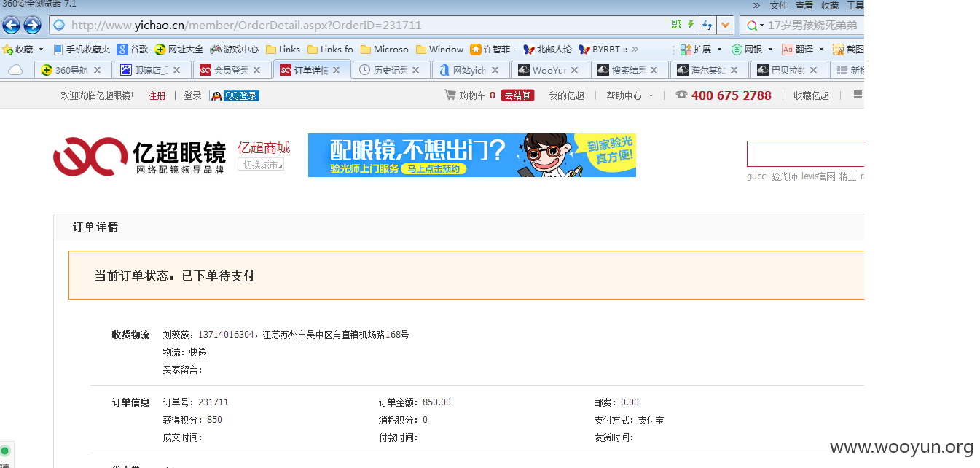Open the Links bookmark folder
The height and width of the screenshot is (468, 980).
pos(283,50)
